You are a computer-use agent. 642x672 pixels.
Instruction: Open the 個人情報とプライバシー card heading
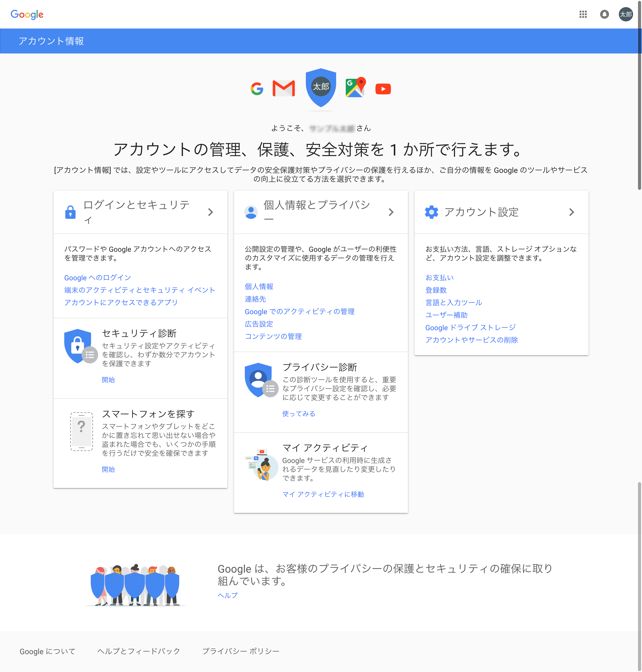click(317, 212)
